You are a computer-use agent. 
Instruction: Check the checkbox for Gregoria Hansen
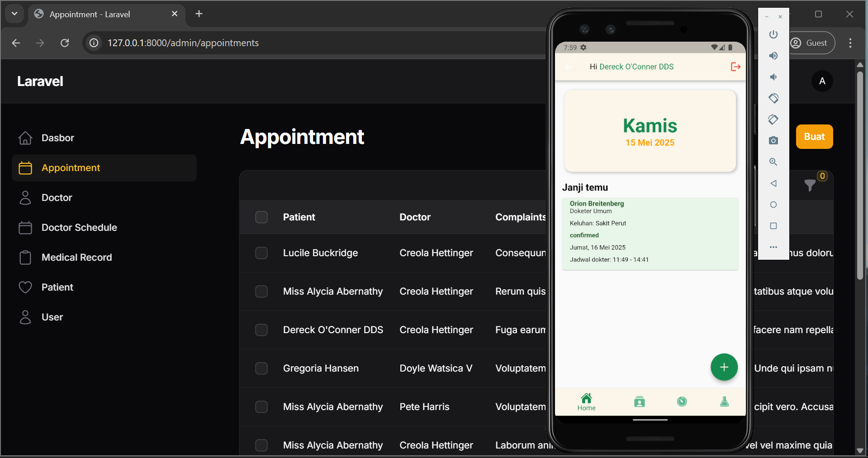tap(261, 368)
